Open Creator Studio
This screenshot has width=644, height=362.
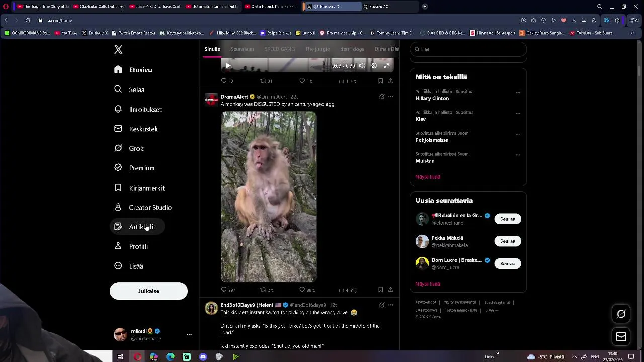click(x=143, y=207)
